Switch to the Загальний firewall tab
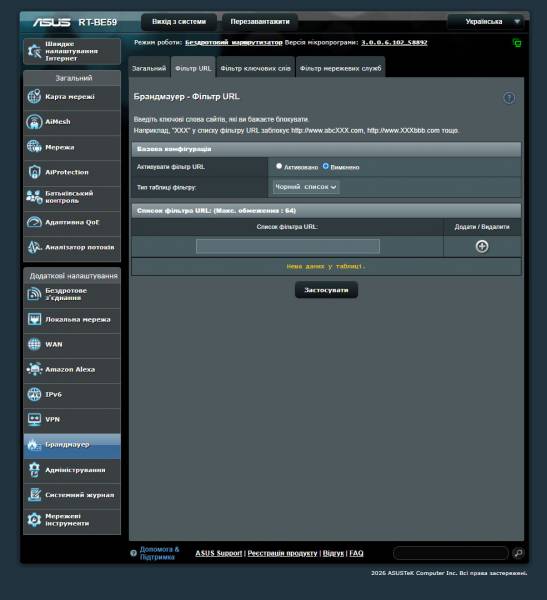 click(x=149, y=68)
